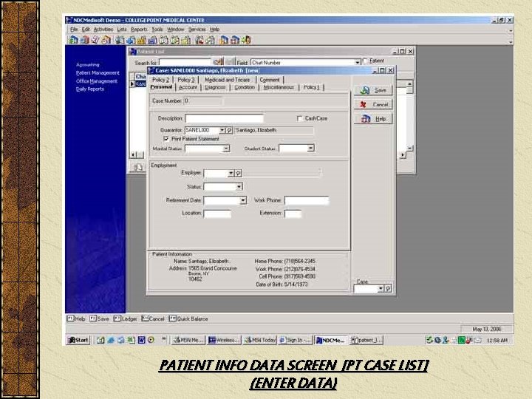Image resolution: width=532 pixels, height=399 pixels.
Task: Click the blue plus-sign toolbar icon
Action: coord(130,40)
